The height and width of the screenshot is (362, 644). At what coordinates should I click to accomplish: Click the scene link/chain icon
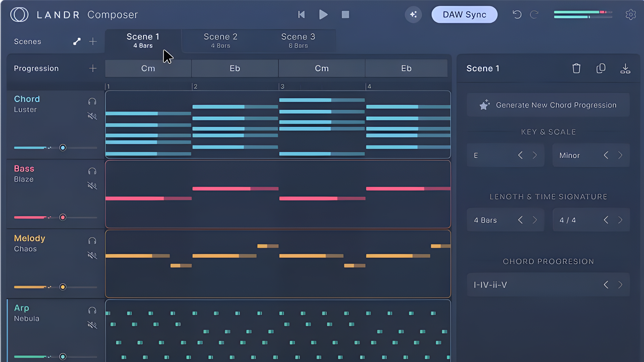tap(77, 41)
